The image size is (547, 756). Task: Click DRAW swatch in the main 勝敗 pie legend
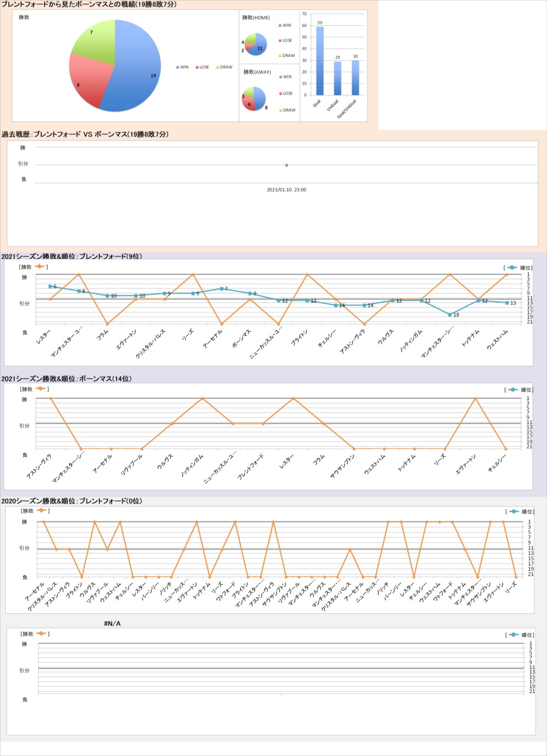218,67
